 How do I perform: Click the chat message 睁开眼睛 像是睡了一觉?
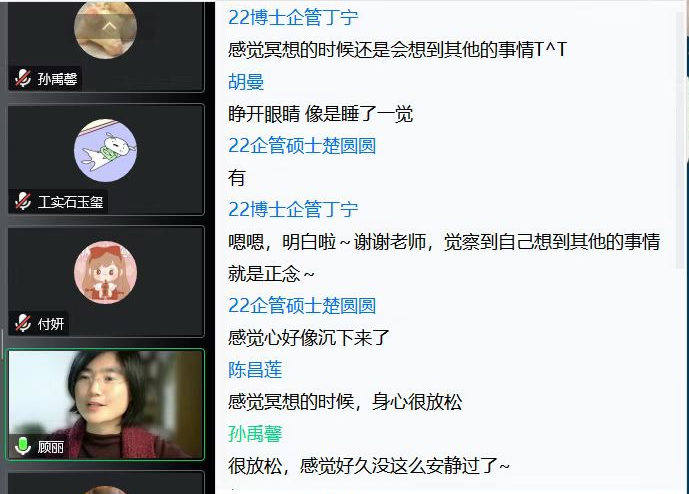(x=320, y=114)
